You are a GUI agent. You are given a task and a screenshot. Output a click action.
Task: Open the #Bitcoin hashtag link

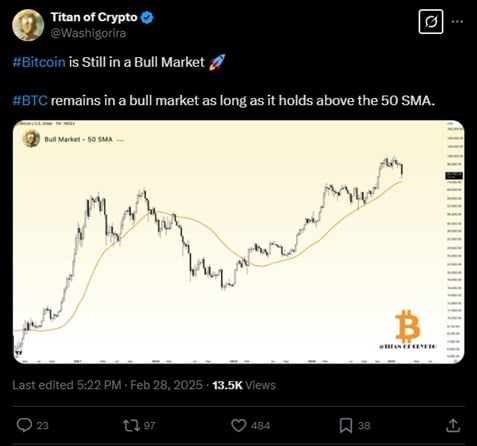tap(39, 62)
